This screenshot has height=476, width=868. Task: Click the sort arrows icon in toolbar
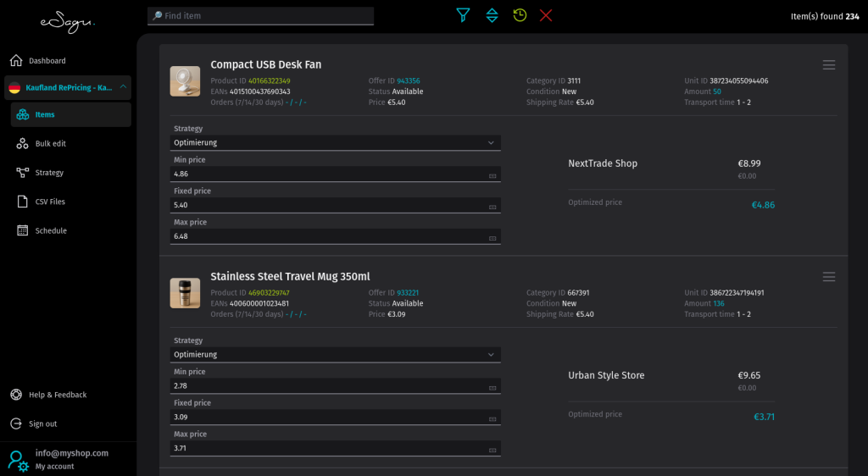pos(492,15)
